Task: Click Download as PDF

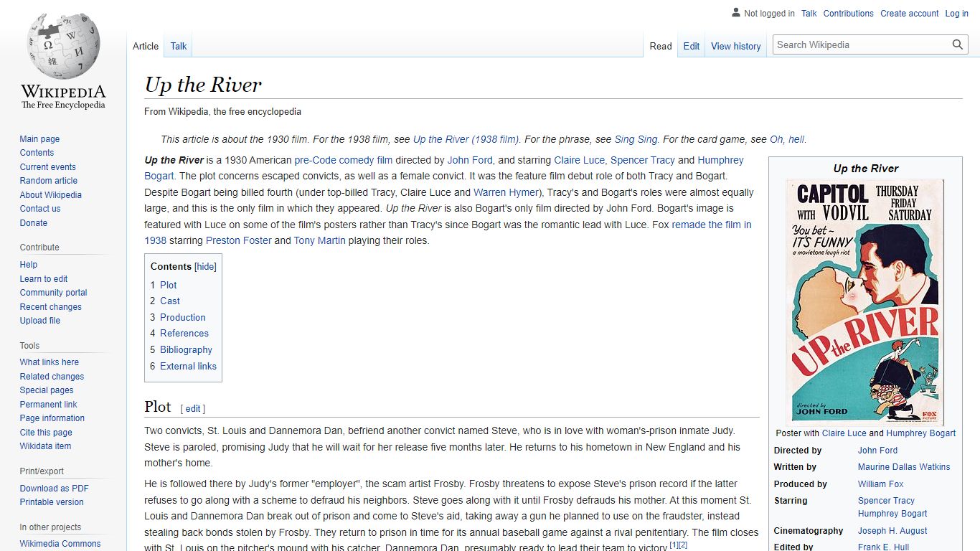Action: coord(54,489)
